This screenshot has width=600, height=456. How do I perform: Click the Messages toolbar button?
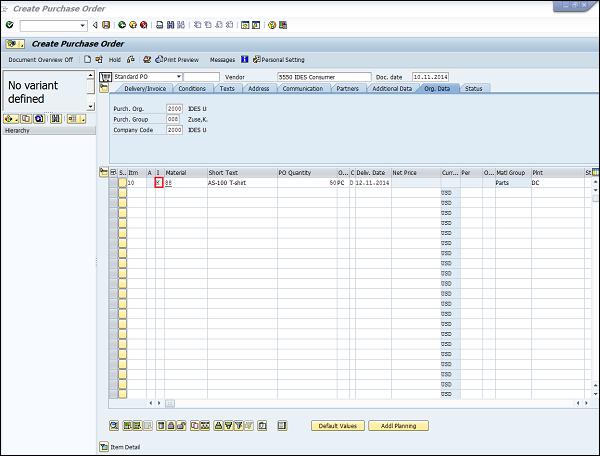tap(222, 60)
